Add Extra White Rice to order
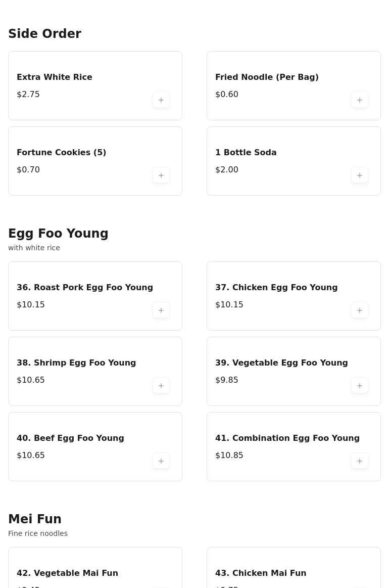This screenshot has width=389, height=588. 161,100
